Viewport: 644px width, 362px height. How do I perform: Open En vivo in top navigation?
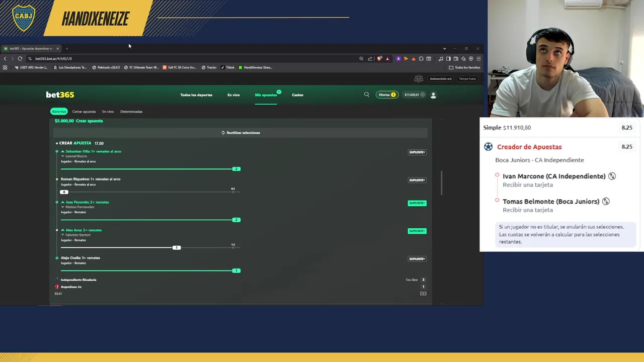(233, 95)
